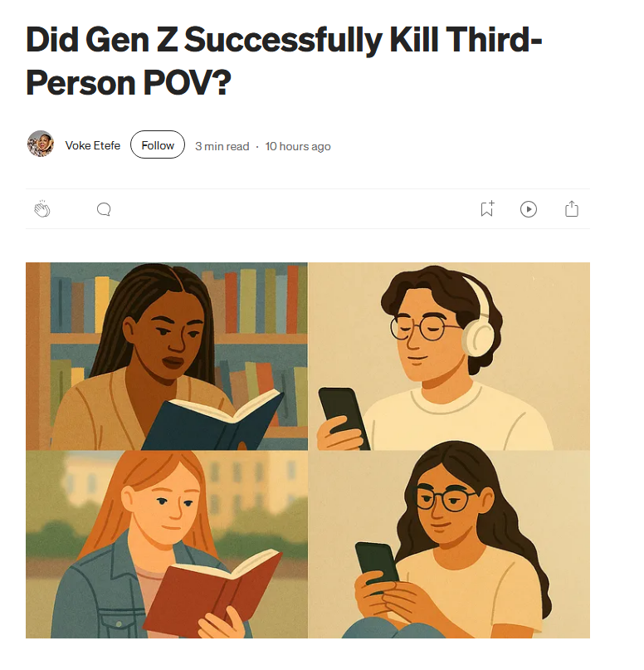Open the comments speech bubble icon
The height and width of the screenshot is (670, 644).
[104, 209]
